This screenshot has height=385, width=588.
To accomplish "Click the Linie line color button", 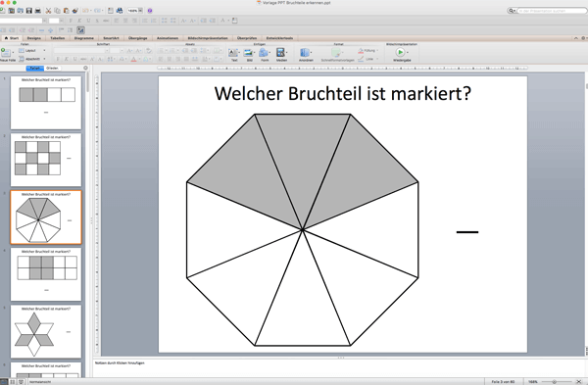I will [366, 59].
